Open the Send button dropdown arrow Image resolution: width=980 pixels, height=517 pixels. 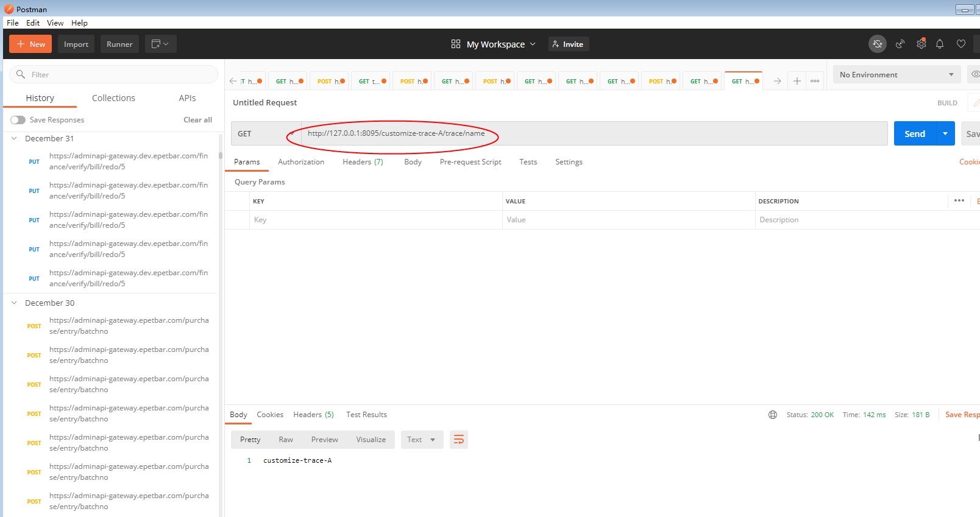pos(945,133)
